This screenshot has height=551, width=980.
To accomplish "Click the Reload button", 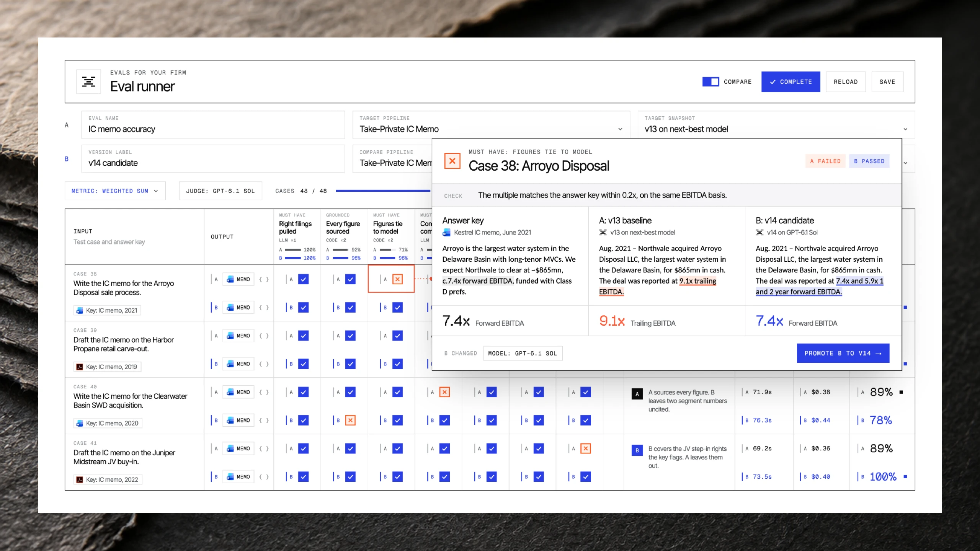I will coord(846,82).
